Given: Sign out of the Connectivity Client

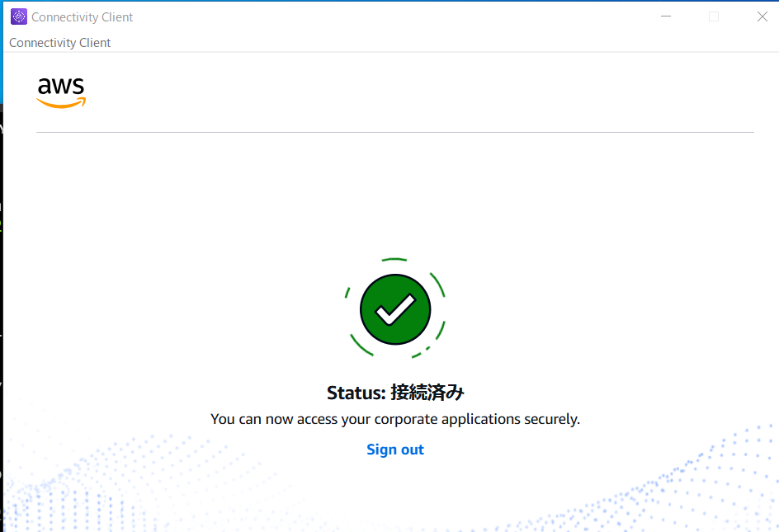Looking at the screenshot, I should click(394, 449).
